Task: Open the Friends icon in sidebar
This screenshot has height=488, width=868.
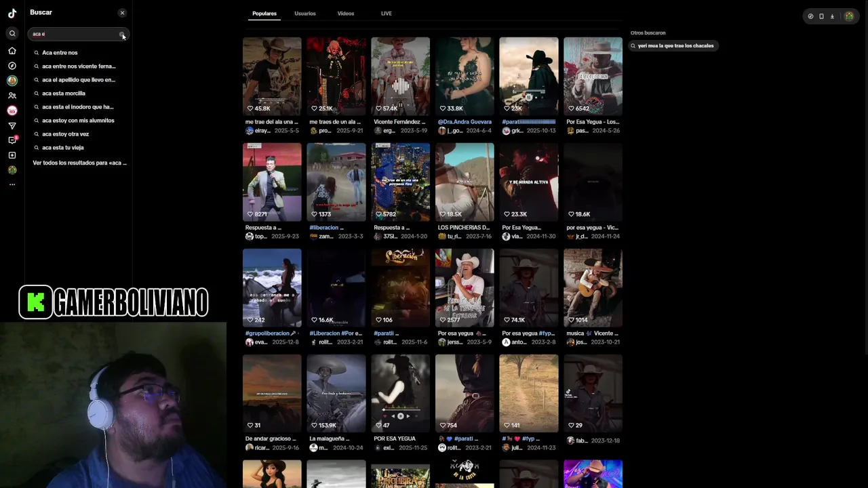Action: point(12,96)
